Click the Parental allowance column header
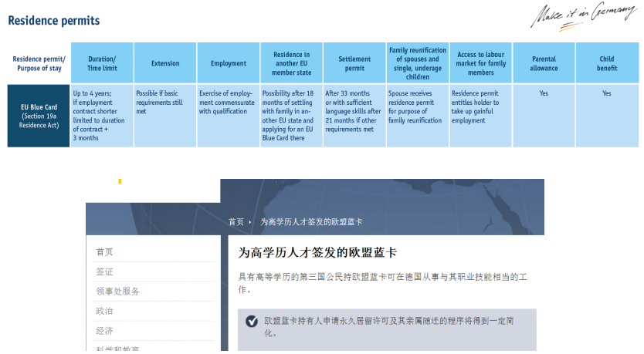Image resolution: width=644 pixels, height=354 pixels. coord(544,63)
